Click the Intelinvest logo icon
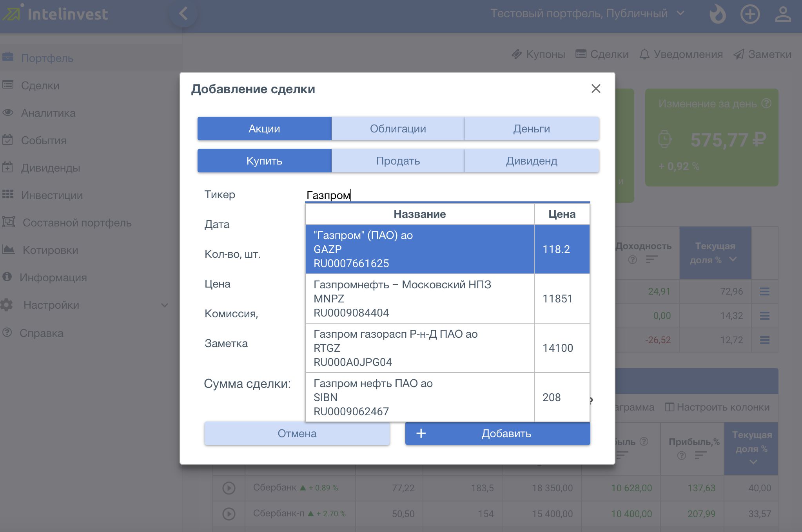 point(12,13)
